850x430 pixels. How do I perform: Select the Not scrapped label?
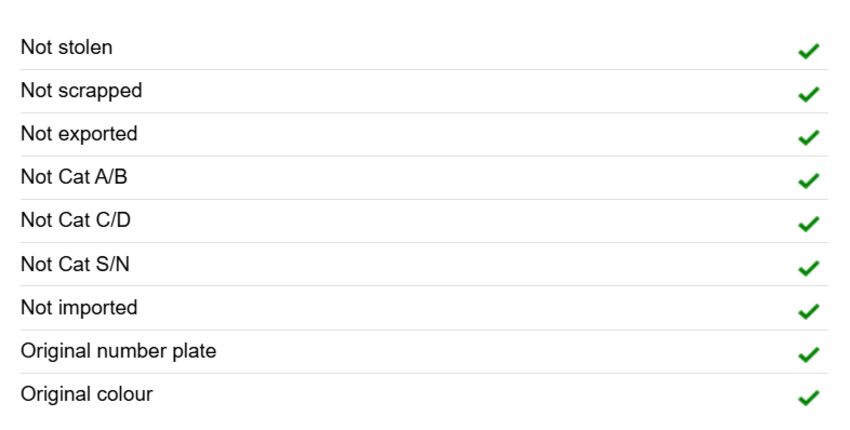click(81, 91)
